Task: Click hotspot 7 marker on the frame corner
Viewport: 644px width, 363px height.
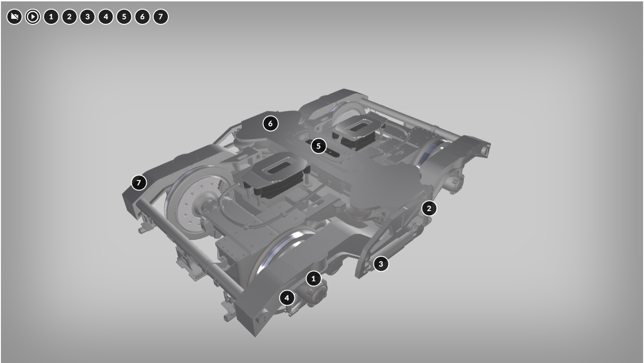Action: (x=139, y=183)
